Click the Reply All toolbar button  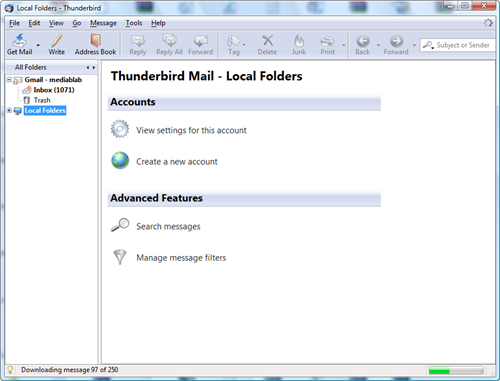click(169, 45)
